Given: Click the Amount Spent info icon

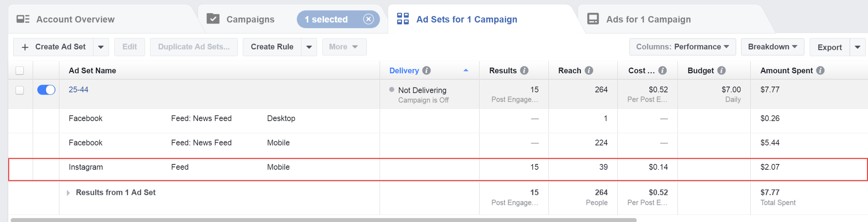Looking at the screenshot, I should (x=820, y=70).
